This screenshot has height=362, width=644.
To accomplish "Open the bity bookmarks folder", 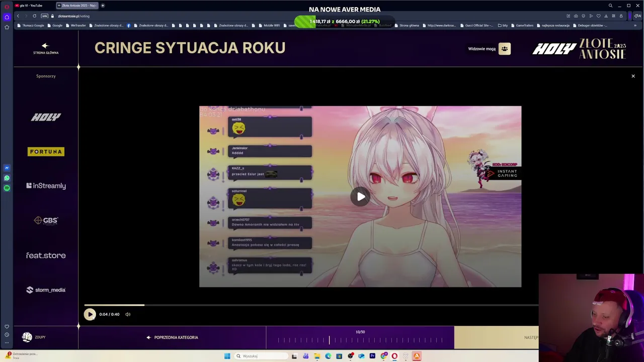I will tap(503, 25).
